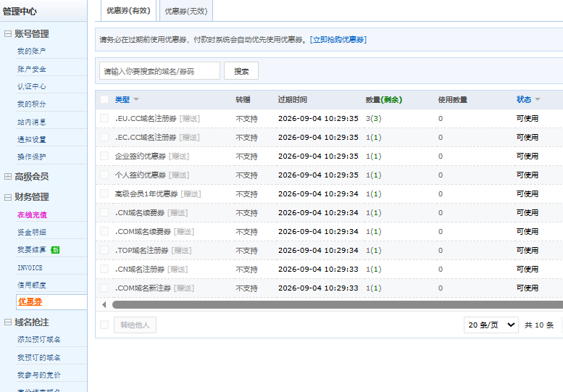
Task: Open INVOICE in sidebar
Action: [x=30, y=268]
